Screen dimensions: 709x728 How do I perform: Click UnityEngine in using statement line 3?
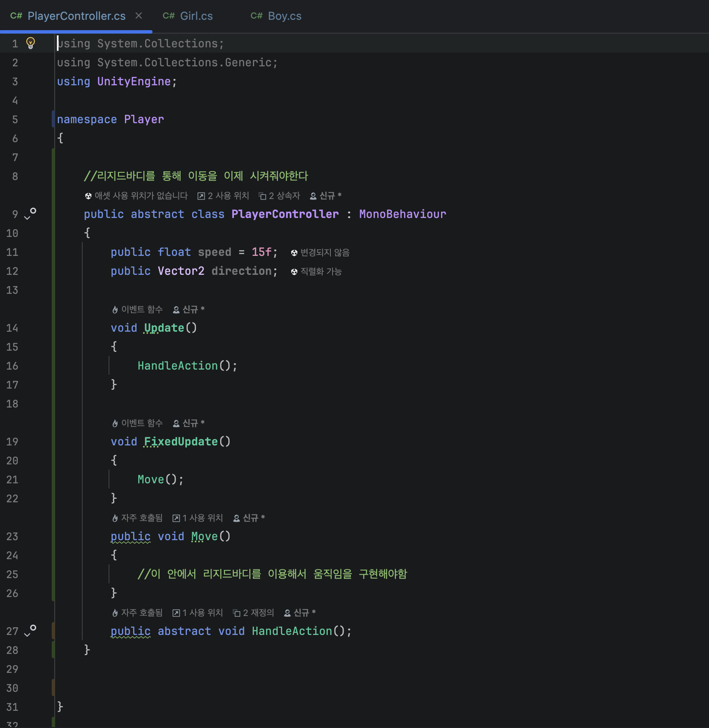tap(134, 81)
